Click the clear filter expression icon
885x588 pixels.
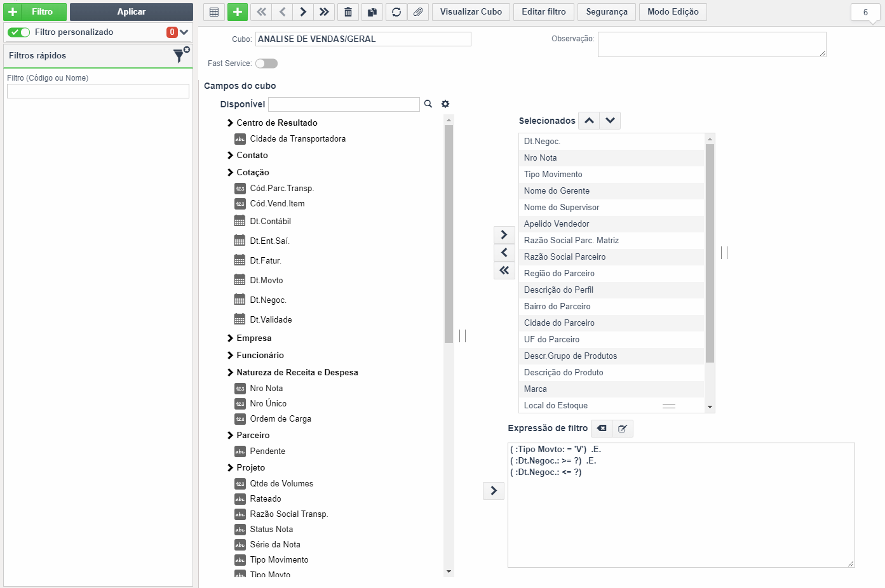coord(602,429)
